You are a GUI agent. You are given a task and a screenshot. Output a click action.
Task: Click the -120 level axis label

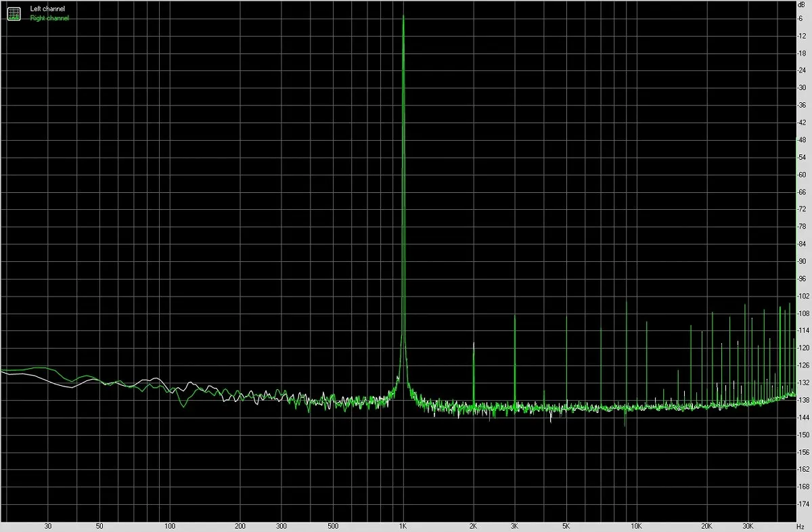(804, 349)
